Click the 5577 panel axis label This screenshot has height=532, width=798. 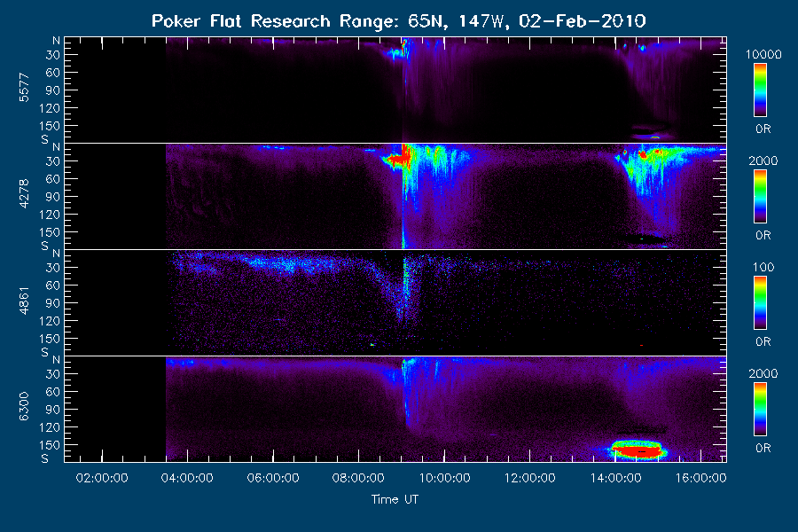coord(24,88)
